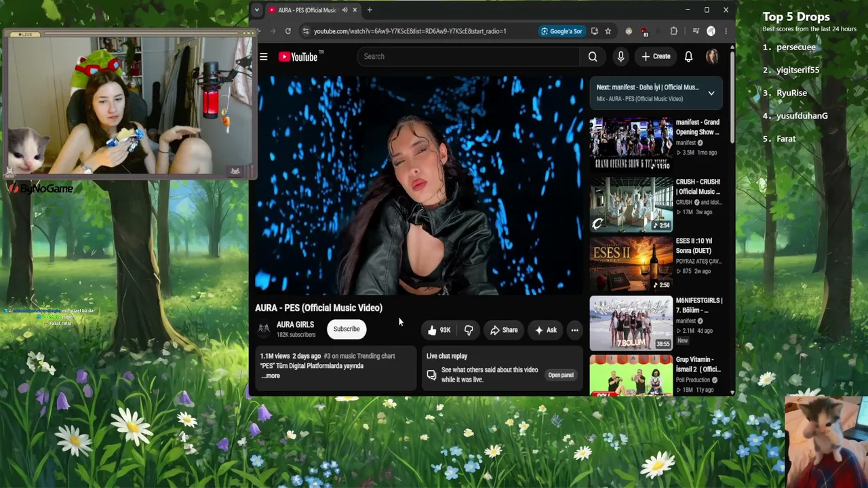The width and height of the screenshot is (868, 488).
Task: Expand the description with ...more
Action: pos(270,376)
